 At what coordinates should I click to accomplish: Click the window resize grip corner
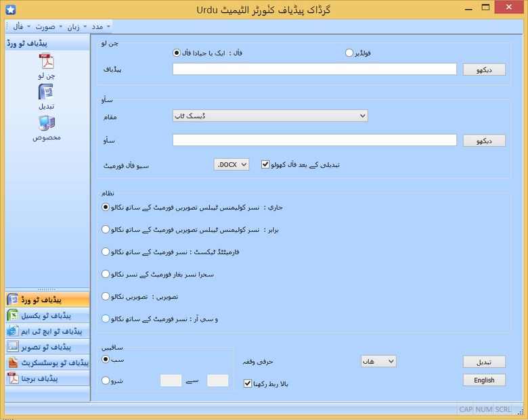521,411
